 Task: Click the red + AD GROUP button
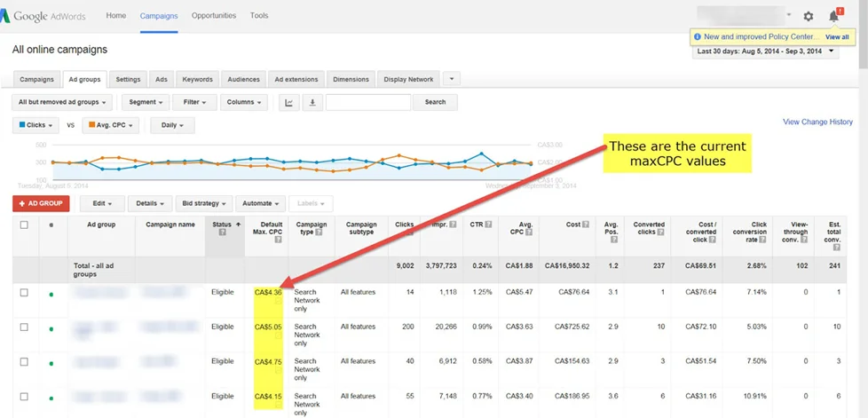[x=41, y=203]
